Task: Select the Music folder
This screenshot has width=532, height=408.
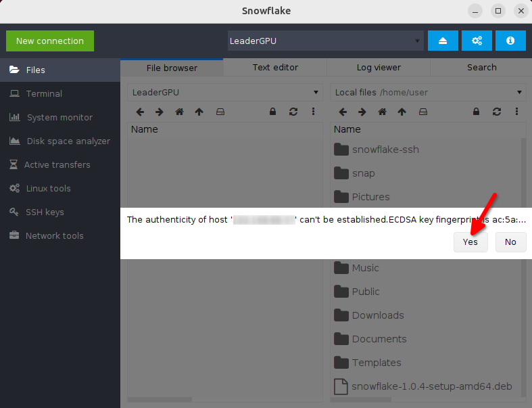Action: [427, 268]
